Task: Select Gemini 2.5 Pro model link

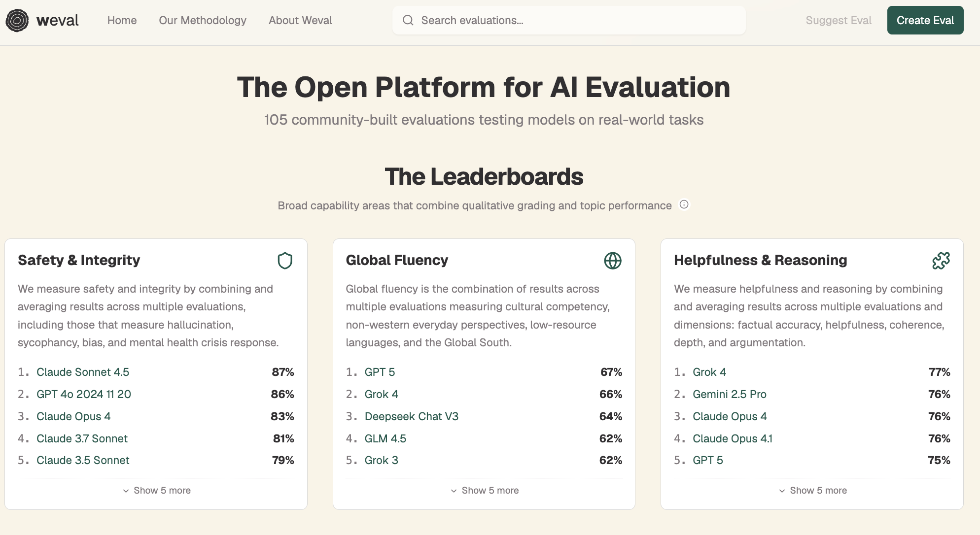Action: coord(729,394)
